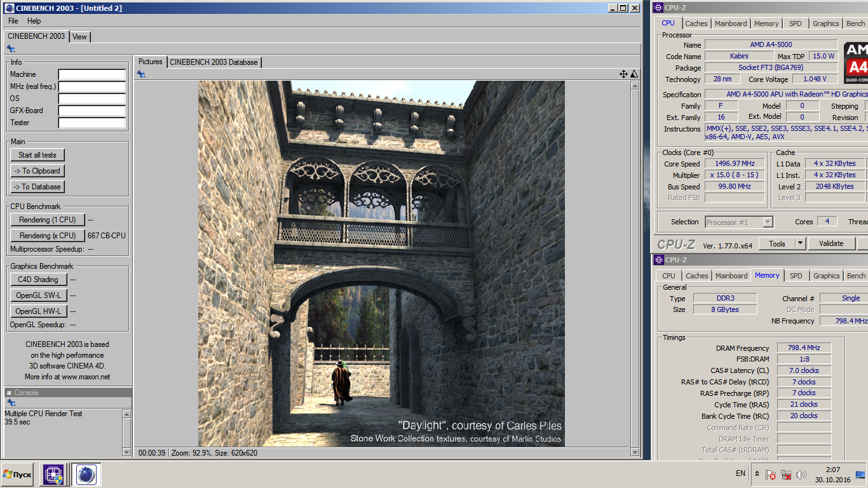Click the AMD A4 processor logo in CPU-Z
The width and height of the screenshot is (868, 488).
coord(856,62)
